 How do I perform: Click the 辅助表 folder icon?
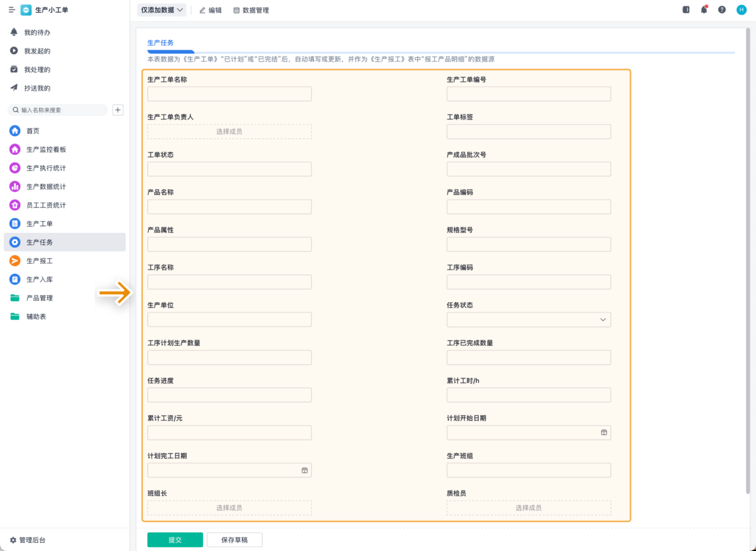15,316
